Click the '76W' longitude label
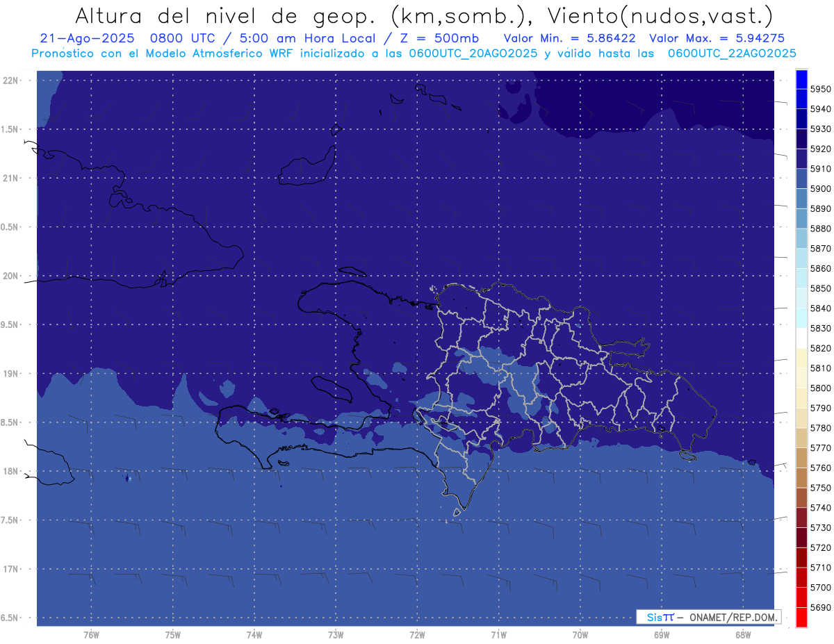This screenshot has height=644, width=834. [x=91, y=634]
